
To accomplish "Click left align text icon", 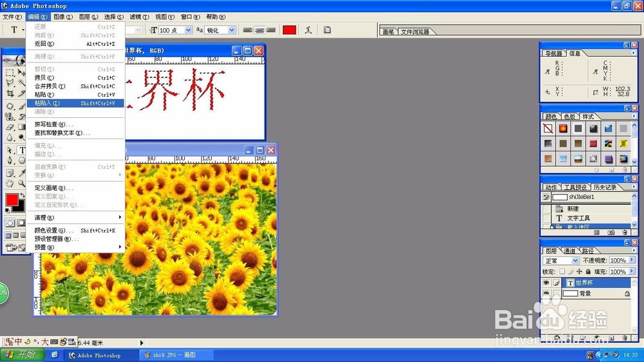I will click(x=247, y=30).
